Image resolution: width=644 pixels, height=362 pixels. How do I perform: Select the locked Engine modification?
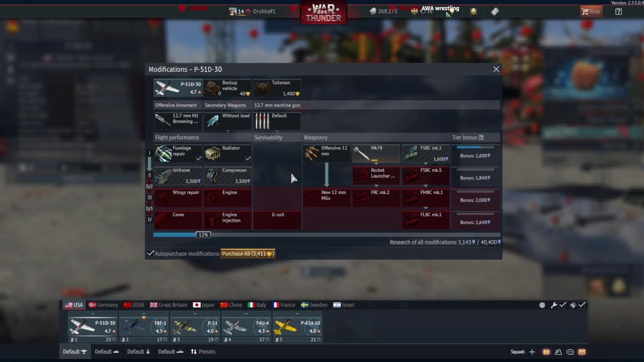[227, 198]
